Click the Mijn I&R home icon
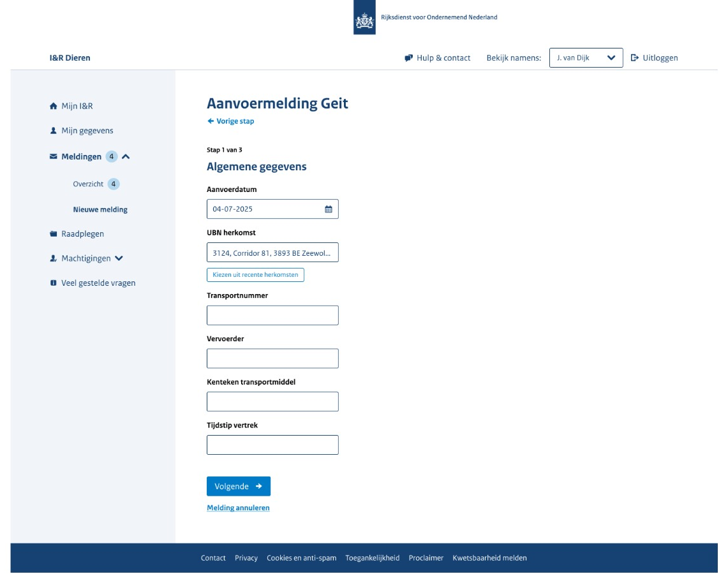Viewport: 728px width, 583px height. [x=54, y=106]
